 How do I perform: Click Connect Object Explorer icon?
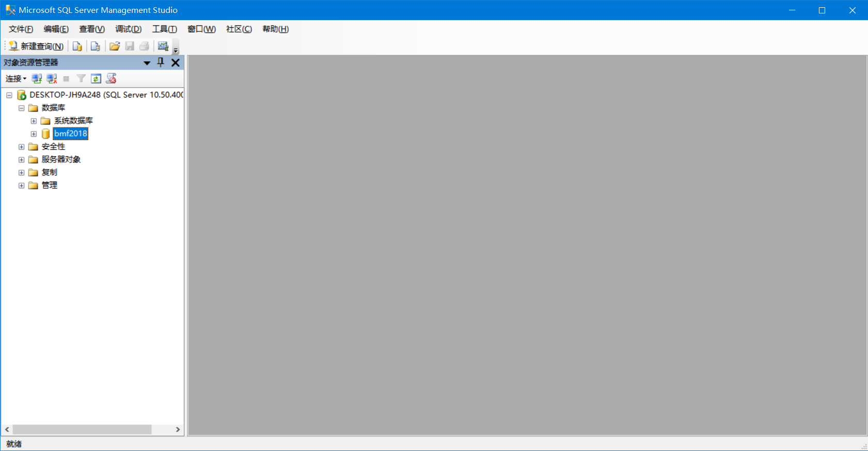coord(37,78)
